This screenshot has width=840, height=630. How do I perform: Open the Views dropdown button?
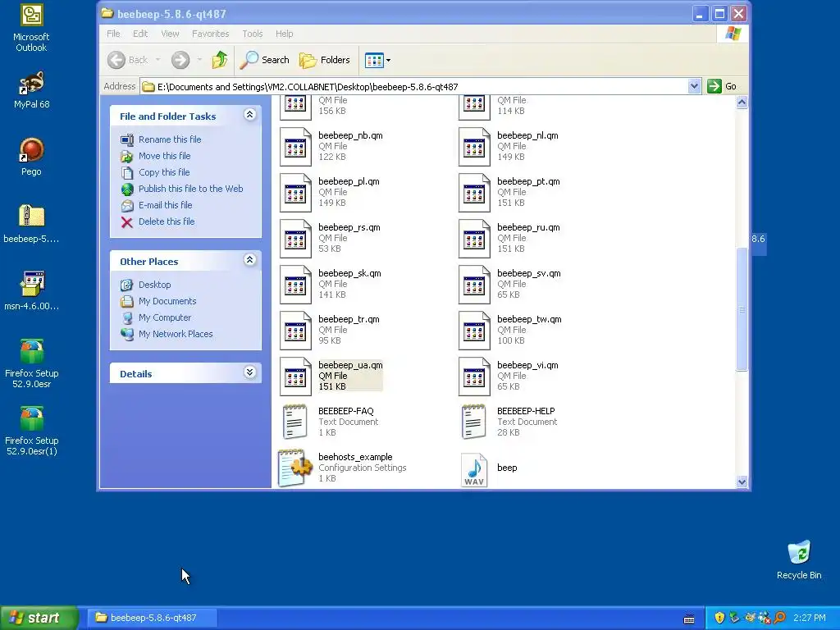point(377,60)
